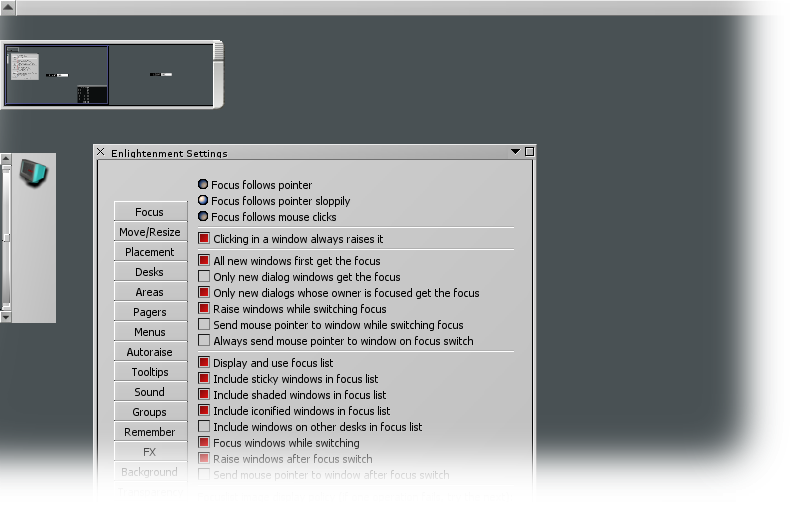This screenshot has width=800, height=525.
Task: Select the Tooltips settings tab
Action: [x=150, y=372]
